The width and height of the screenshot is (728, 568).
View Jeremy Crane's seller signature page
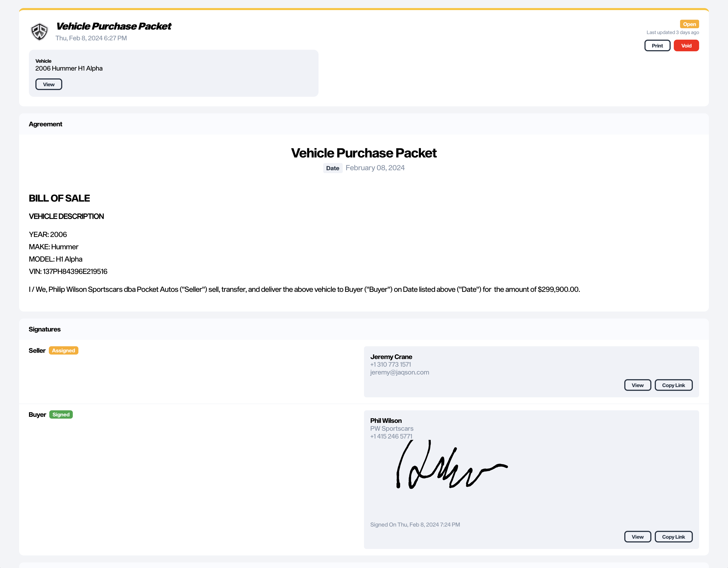[x=637, y=385]
